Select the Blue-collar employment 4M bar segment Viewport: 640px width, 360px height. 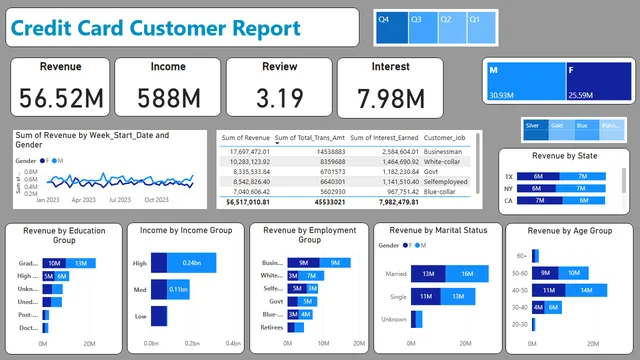pyautogui.click(x=306, y=314)
